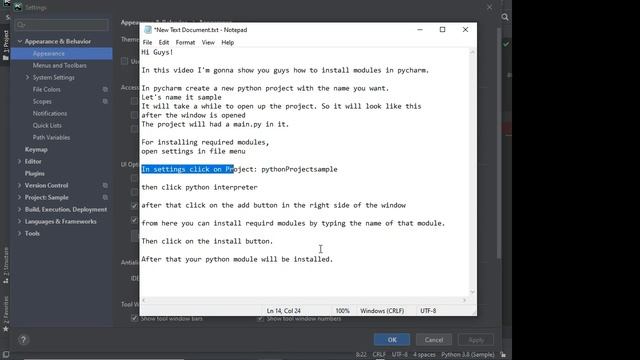Screen dimensions: 640x360
Task: Expand the Editor section in Settings
Action: [19, 161]
